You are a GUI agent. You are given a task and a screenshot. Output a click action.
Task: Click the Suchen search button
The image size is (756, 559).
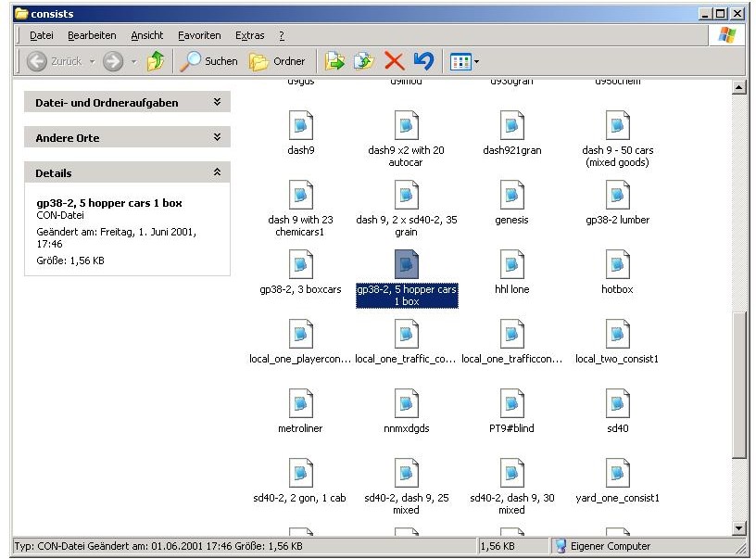[209, 61]
